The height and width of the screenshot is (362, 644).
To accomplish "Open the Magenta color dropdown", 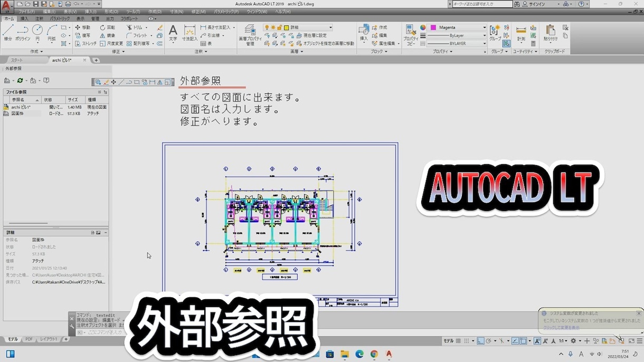I will pyautogui.click(x=458, y=27).
